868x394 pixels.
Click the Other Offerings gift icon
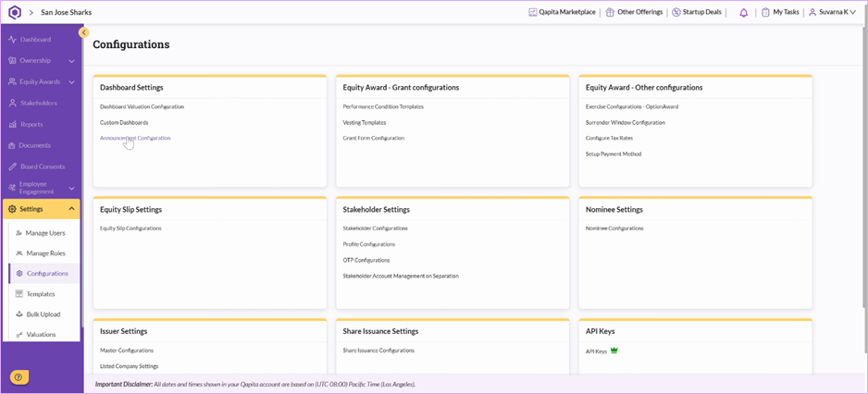pos(610,12)
